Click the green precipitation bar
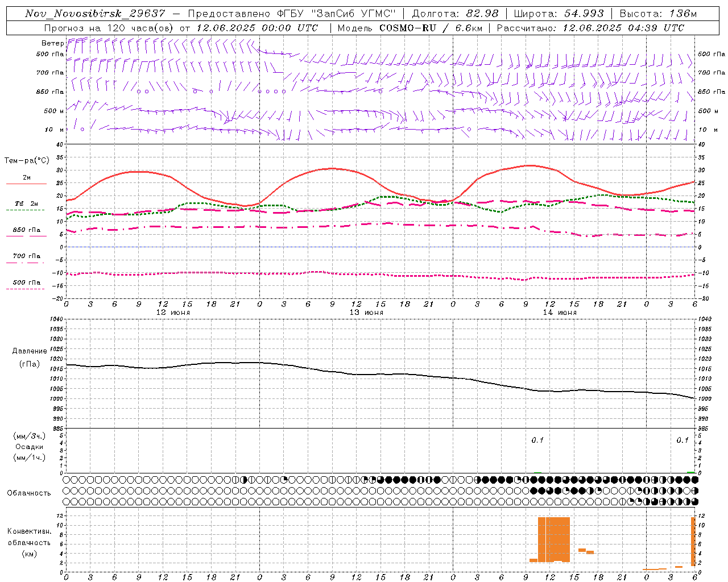The height and width of the screenshot is (582, 728). tap(690, 472)
